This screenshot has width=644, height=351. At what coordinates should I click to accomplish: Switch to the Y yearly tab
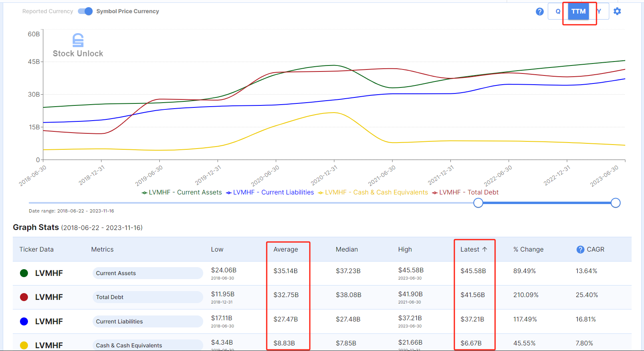coord(599,11)
